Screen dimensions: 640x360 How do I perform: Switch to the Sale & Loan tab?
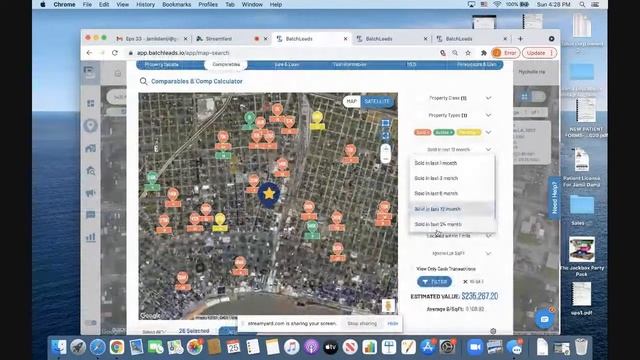287,64
